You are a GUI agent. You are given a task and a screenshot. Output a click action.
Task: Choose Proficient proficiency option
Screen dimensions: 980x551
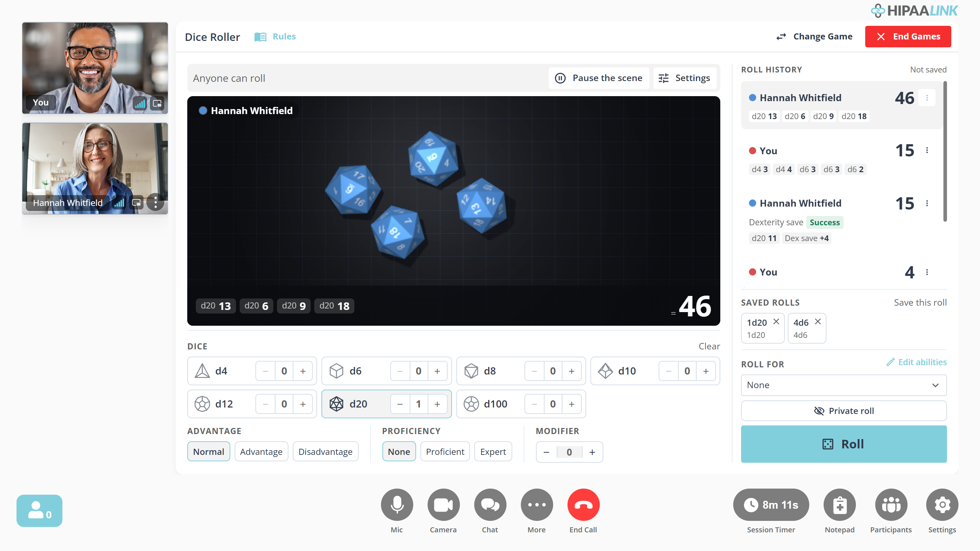pyautogui.click(x=445, y=452)
